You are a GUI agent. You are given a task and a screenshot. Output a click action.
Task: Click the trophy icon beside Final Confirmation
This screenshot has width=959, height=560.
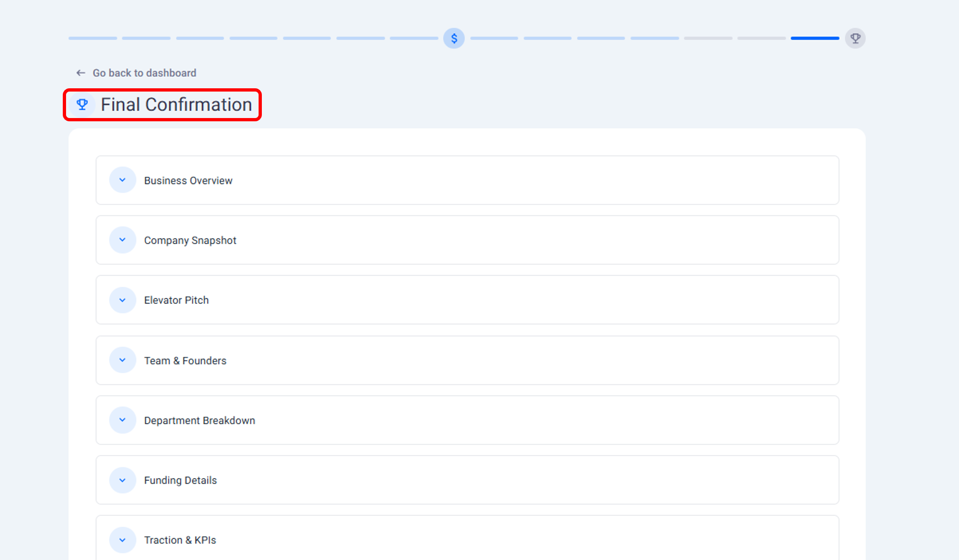pos(82,105)
